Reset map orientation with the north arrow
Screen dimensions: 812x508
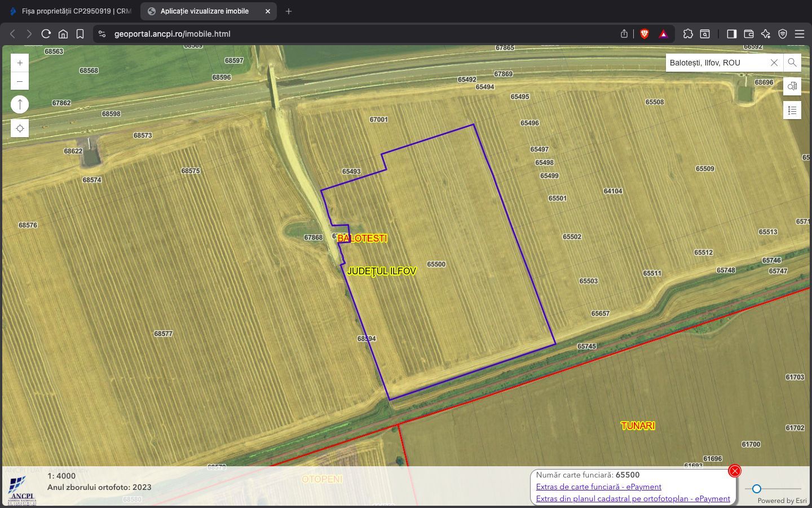click(x=20, y=104)
